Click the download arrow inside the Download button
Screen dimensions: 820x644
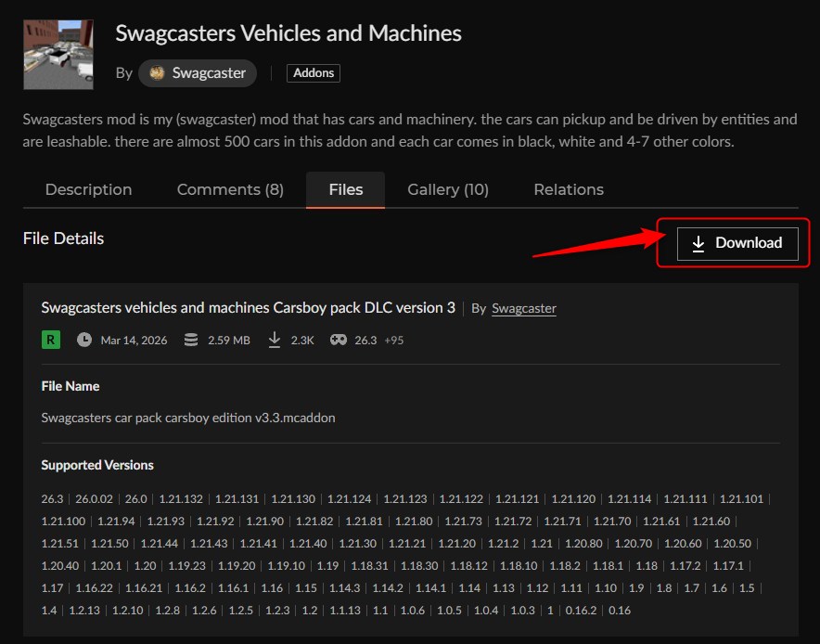(x=698, y=243)
